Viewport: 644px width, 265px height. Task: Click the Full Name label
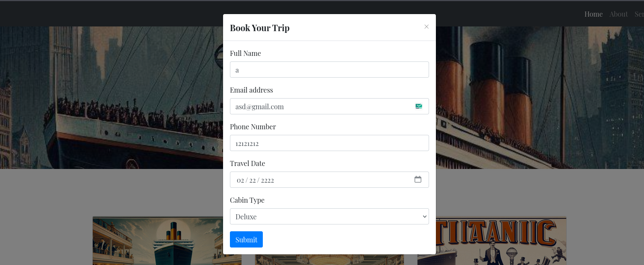(x=245, y=53)
